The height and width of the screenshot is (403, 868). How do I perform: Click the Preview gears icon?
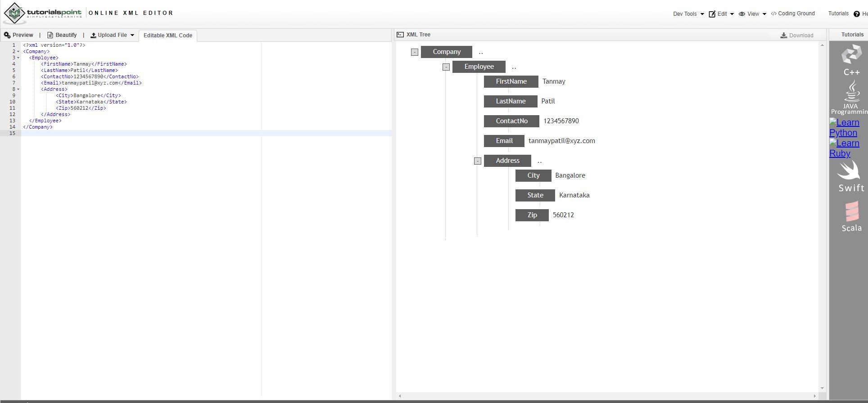pyautogui.click(x=7, y=35)
